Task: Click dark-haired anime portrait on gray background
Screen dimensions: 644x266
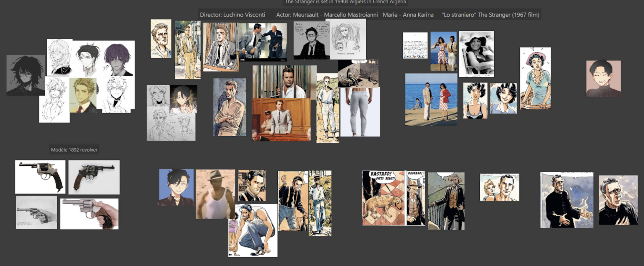Action: (x=26, y=75)
